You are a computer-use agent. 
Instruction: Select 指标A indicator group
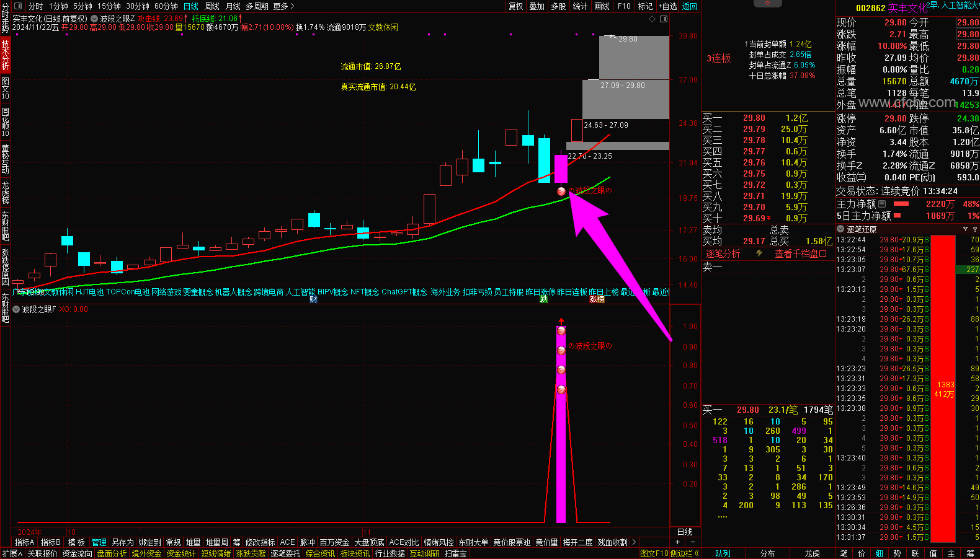[x=25, y=542]
